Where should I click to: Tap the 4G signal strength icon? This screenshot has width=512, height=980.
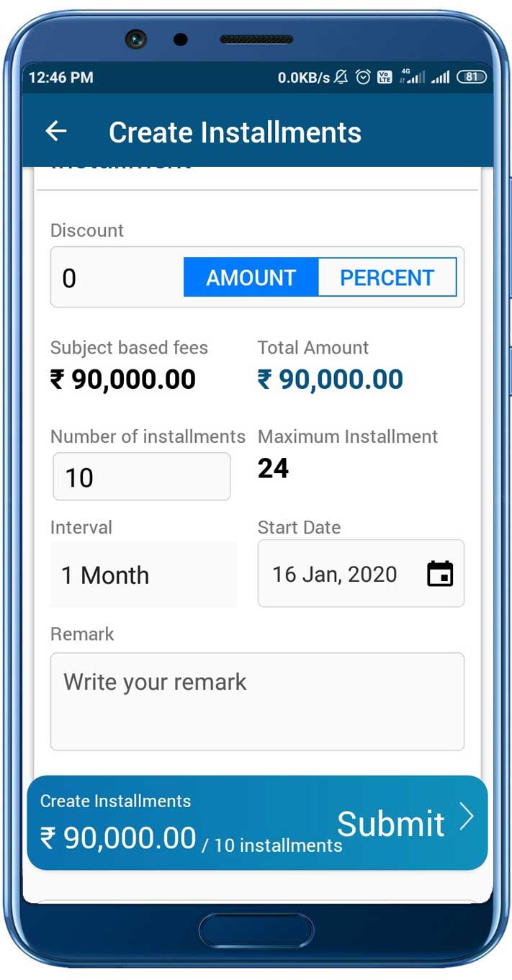coord(413,77)
